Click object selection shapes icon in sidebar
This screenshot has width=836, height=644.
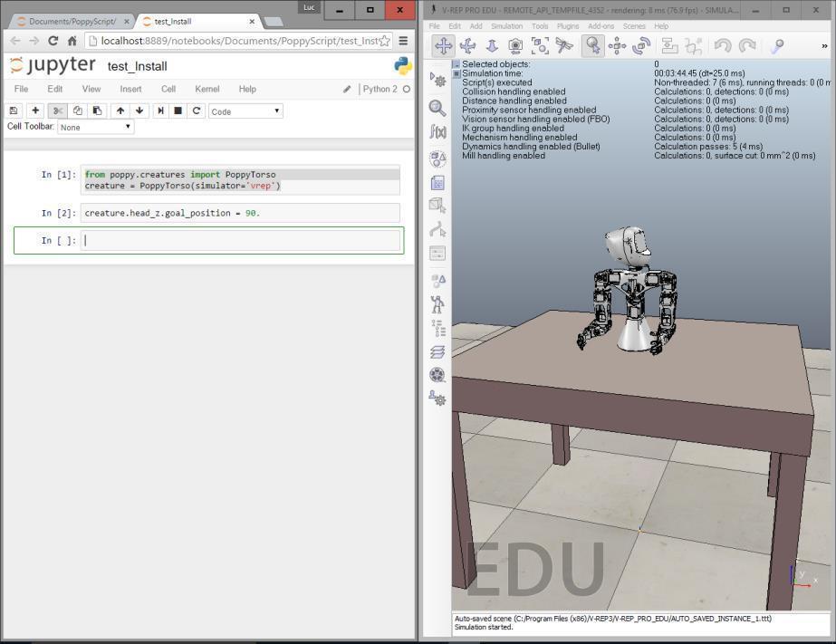point(437,281)
